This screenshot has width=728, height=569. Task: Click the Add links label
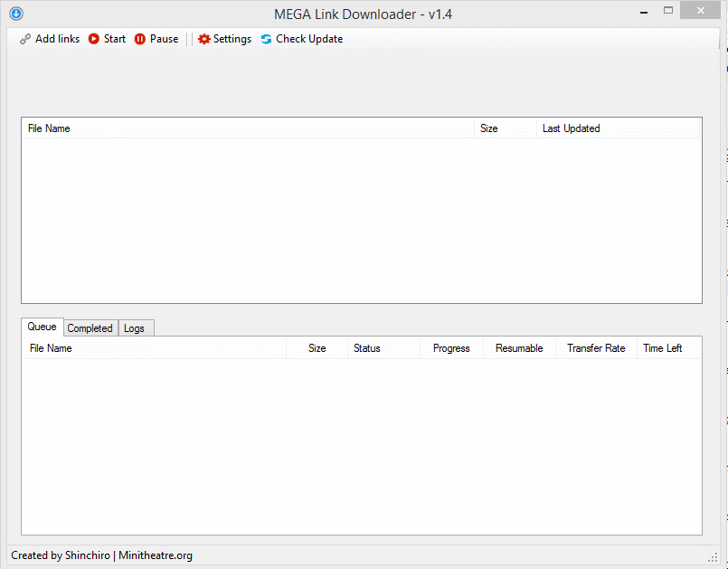[x=58, y=39]
